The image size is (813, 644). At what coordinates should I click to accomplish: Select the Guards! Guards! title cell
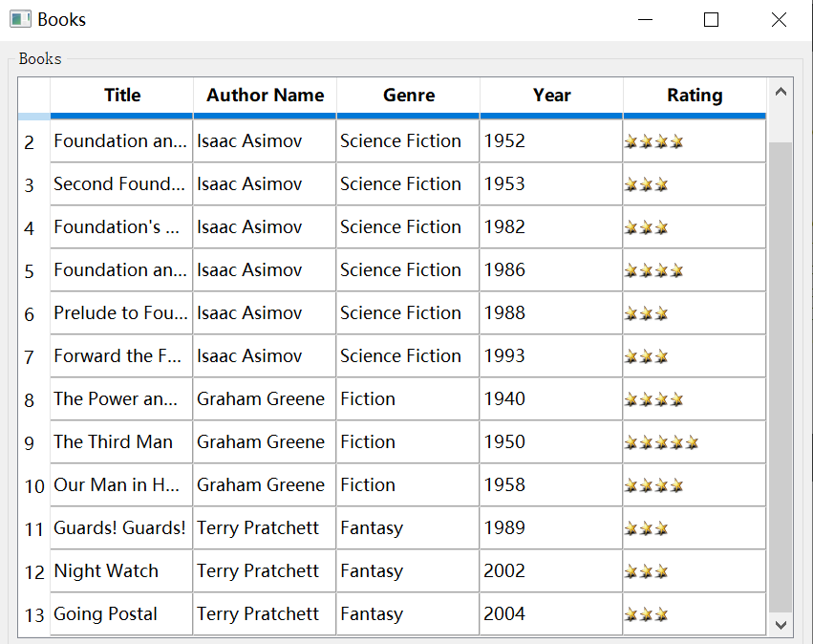(120, 528)
